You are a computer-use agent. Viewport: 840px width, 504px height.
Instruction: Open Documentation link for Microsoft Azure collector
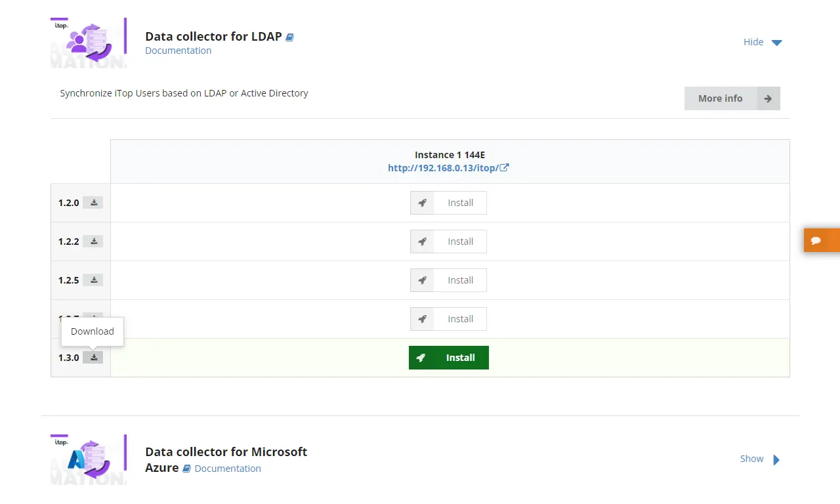click(x=228, y=469)
